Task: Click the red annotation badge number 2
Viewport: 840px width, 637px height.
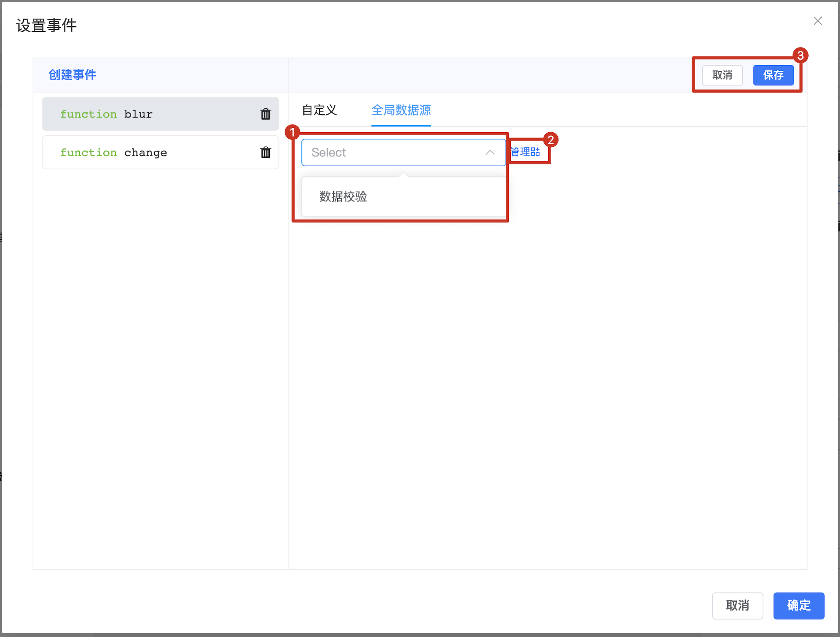Action: point(551,139)
